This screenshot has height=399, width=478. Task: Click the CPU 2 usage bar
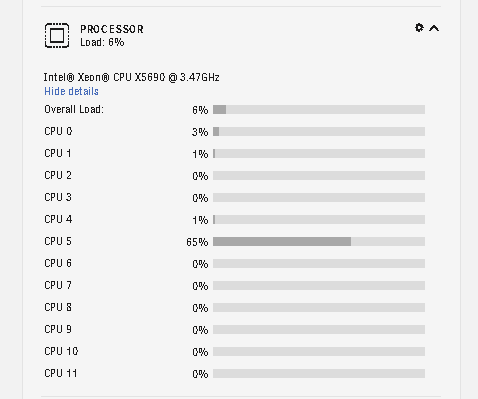click(319, 175)
